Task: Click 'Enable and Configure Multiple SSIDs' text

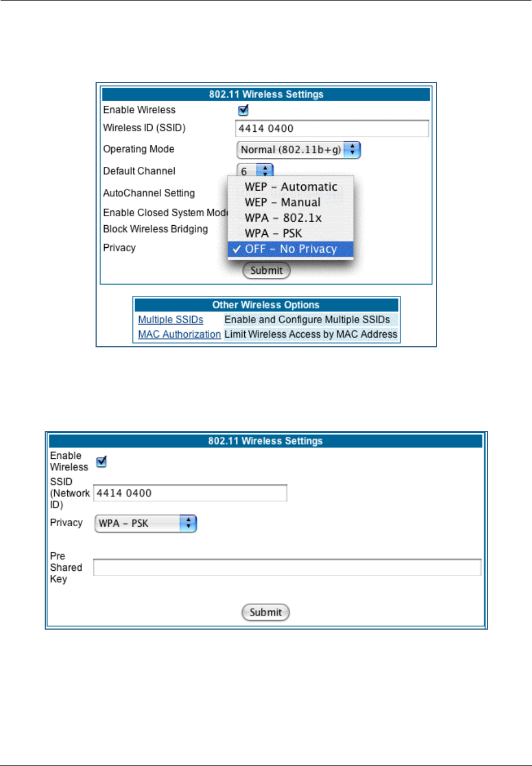Action: (x=307, y=320)
